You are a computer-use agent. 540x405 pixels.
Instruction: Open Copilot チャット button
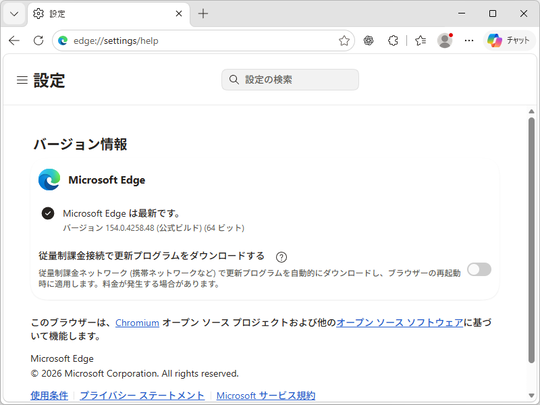click(509, 41)
